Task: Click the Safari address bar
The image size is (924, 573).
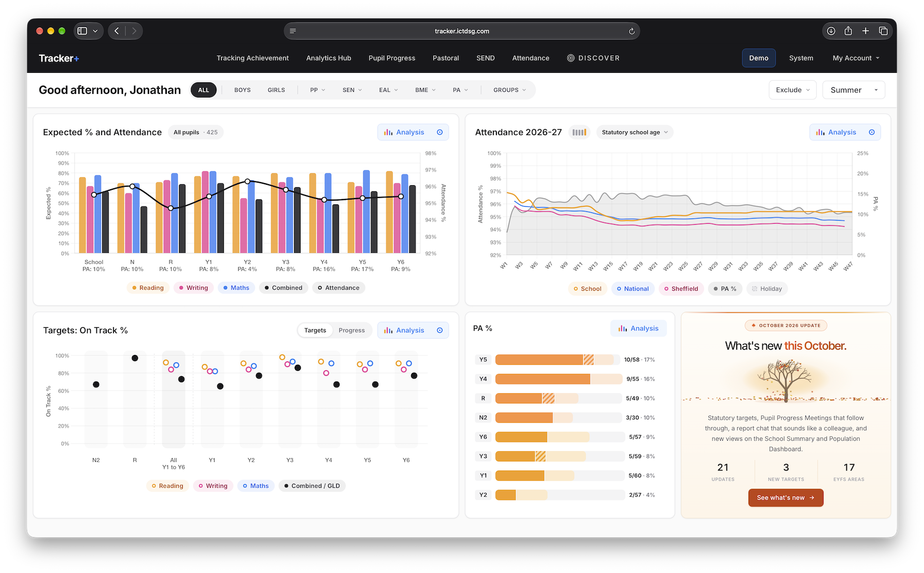Action: (x=461, y=31)
